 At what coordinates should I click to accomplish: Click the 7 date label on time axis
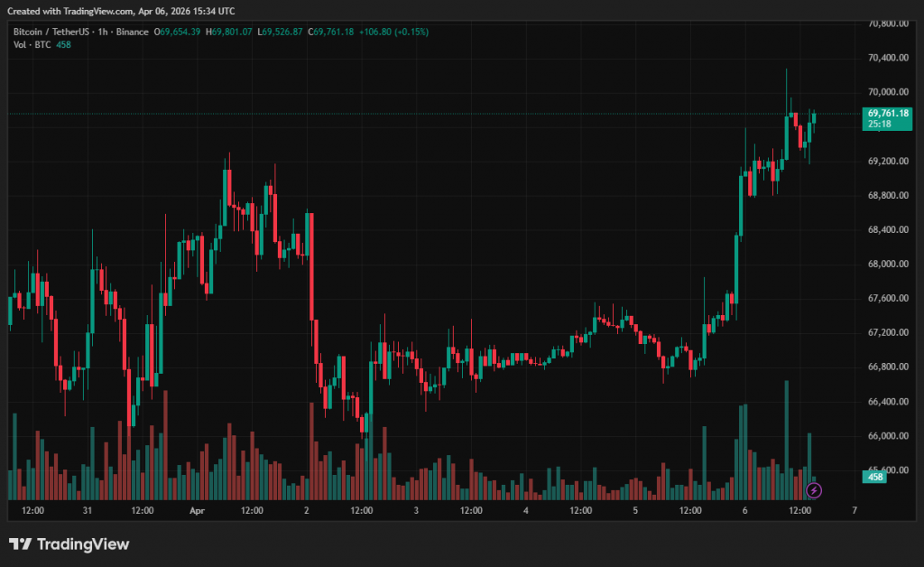click(854, 511)
